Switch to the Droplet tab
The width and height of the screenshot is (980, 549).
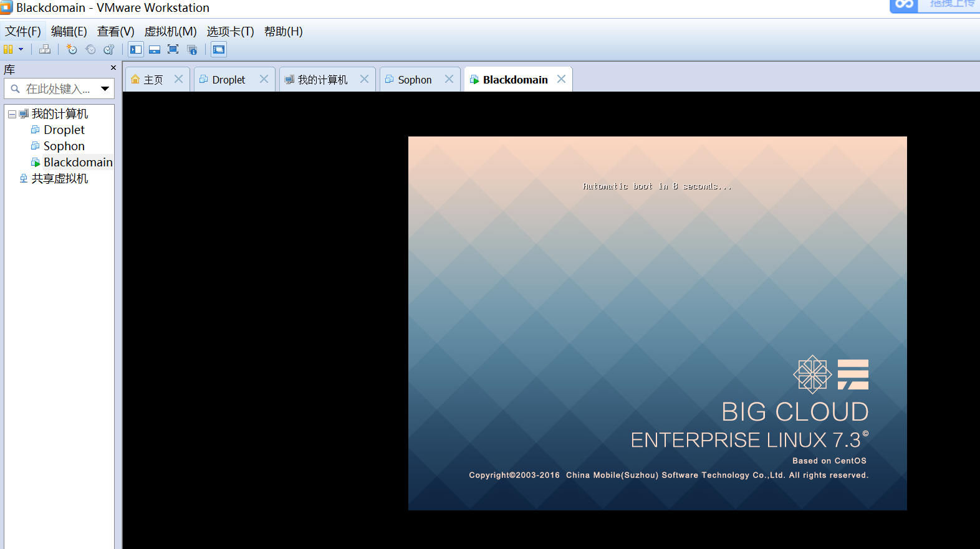pos(229,80)
